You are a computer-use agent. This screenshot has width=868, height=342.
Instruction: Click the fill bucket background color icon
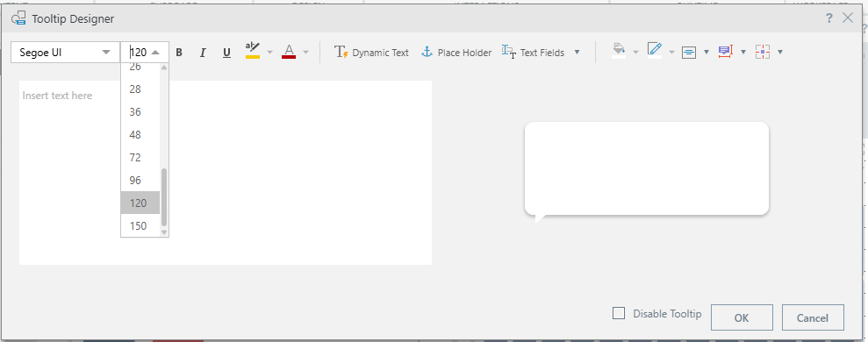coord(619,50)
